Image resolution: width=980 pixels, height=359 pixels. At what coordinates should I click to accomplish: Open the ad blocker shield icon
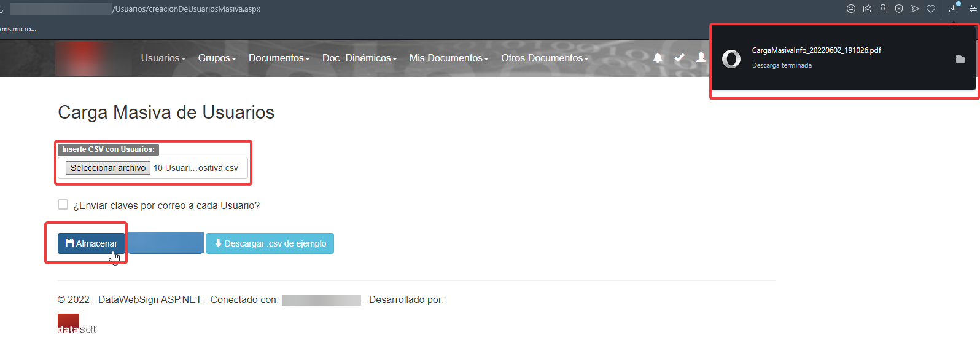(x=899, y=9)
